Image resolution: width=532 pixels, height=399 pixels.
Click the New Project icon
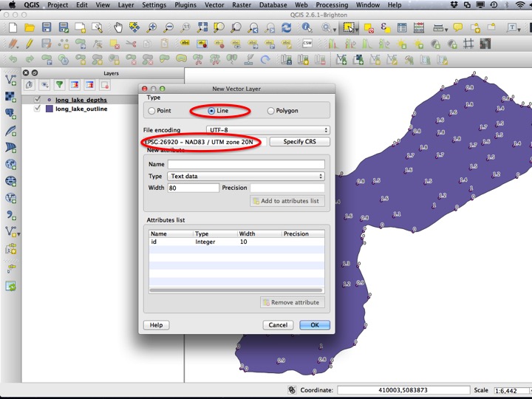pos(13,27)
